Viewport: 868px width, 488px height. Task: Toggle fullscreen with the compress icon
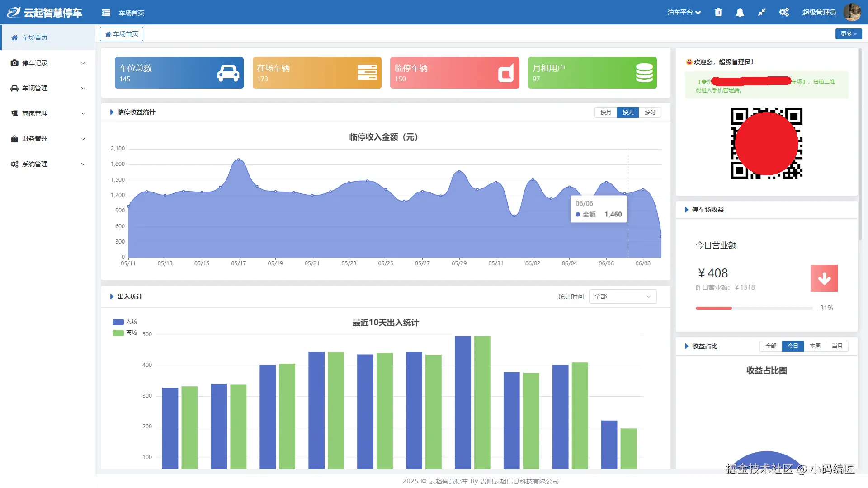pyautogui.click(x=762, y=12)
